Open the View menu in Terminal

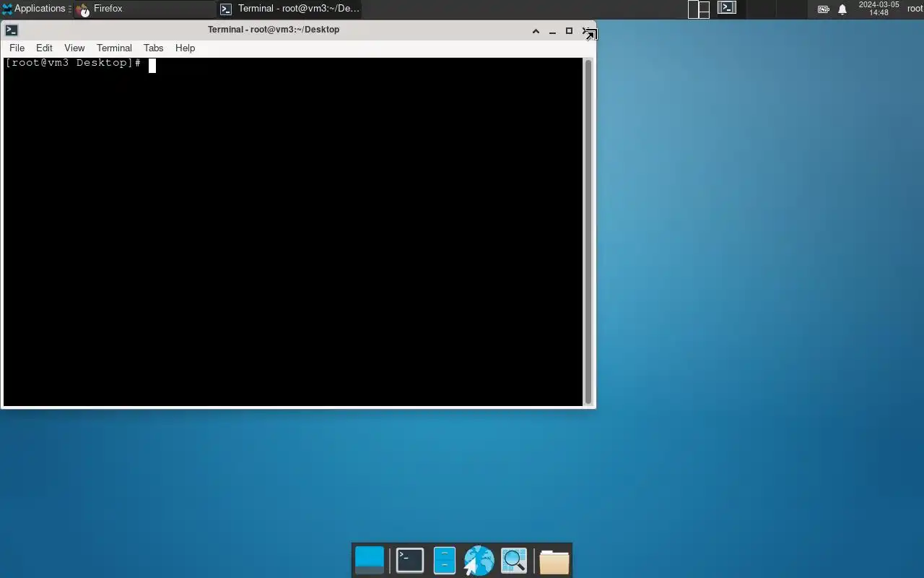(x=74, y=48)
